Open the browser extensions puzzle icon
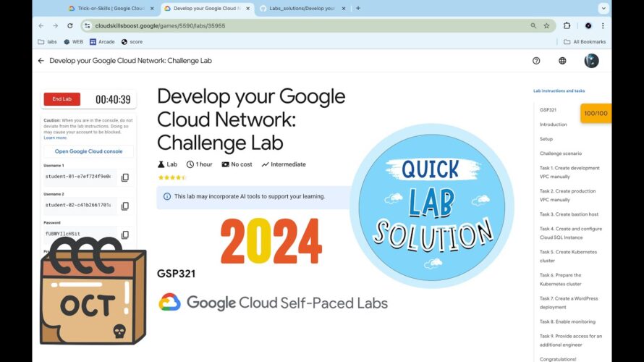644x362 pixels. 567,25
